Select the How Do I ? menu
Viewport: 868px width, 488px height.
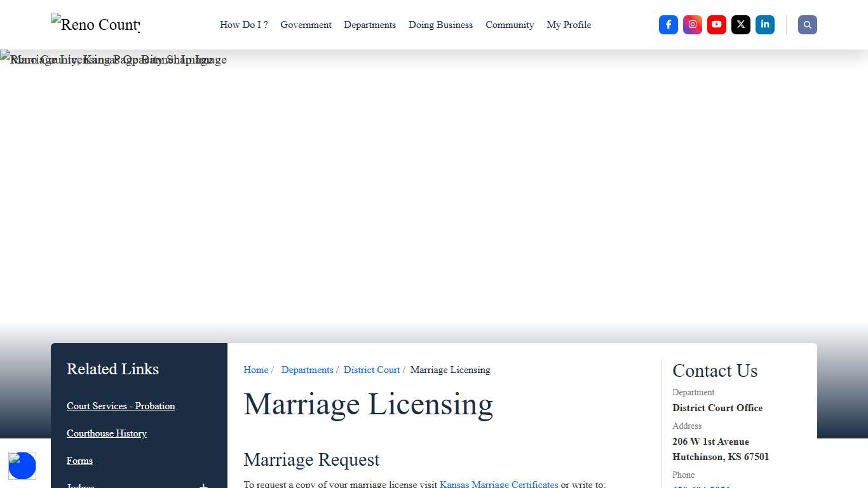tap(243, 25)
